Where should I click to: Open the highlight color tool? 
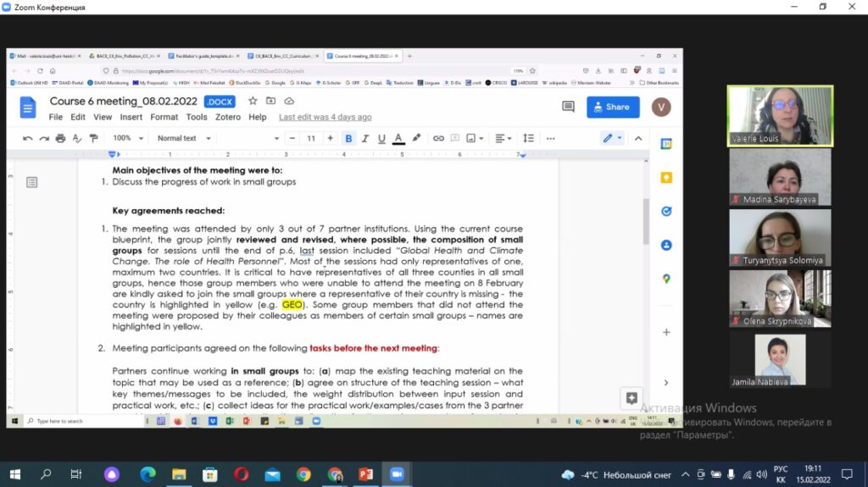pyautogui.click(x=416, y=138)
